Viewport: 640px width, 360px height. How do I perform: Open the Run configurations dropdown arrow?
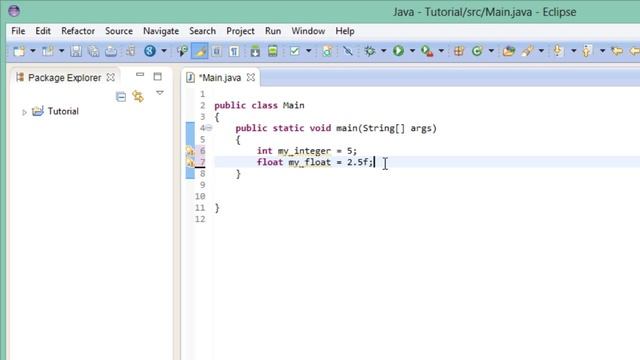click(x=412, y=51)
